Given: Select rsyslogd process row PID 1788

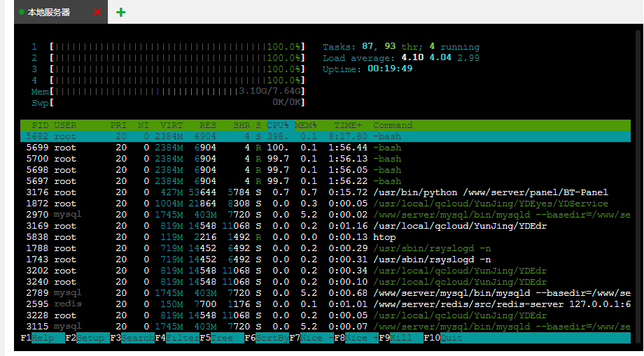Looking at the screenshot, I should 325,248.
